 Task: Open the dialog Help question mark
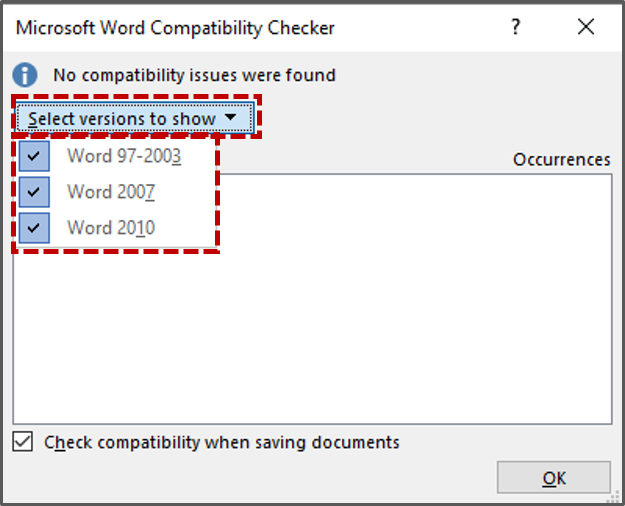(516, 27)
